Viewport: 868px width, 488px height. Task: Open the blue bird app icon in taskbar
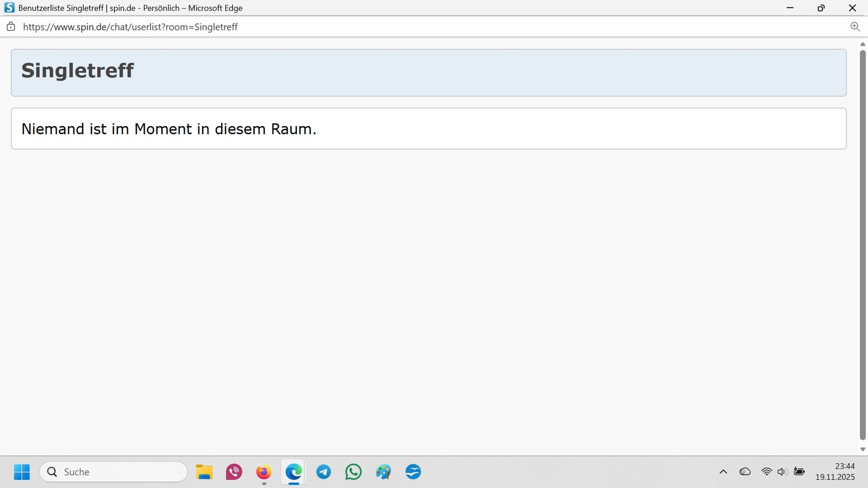click(413, 472)
